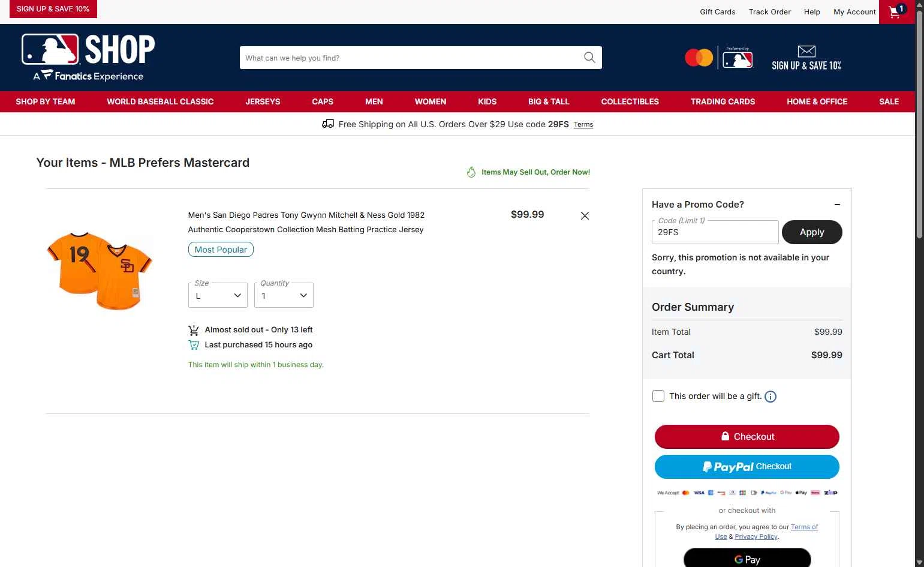Remove jersey with the X icon
The width and height of the screenshot is (924, 567).
585,215
